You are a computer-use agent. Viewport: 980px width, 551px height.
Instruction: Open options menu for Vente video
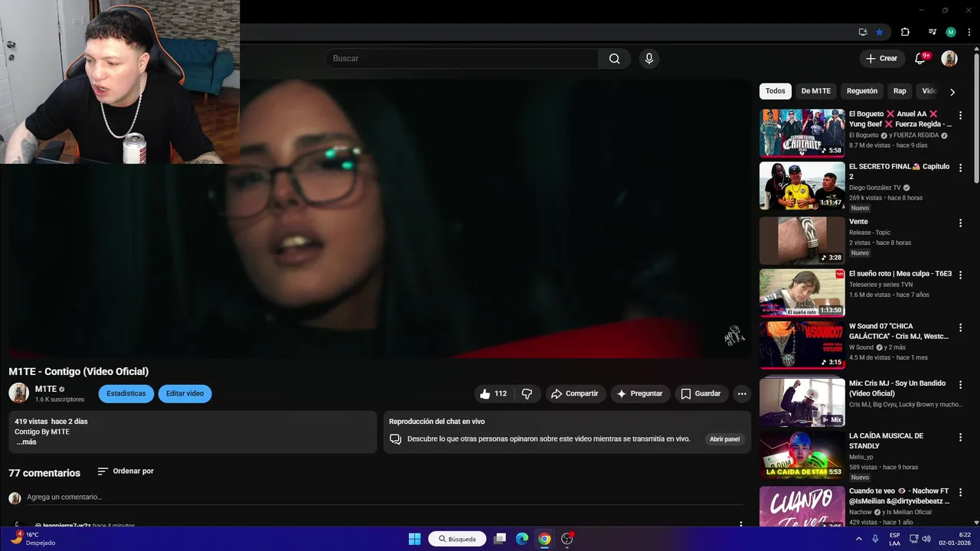click(960, 223)
